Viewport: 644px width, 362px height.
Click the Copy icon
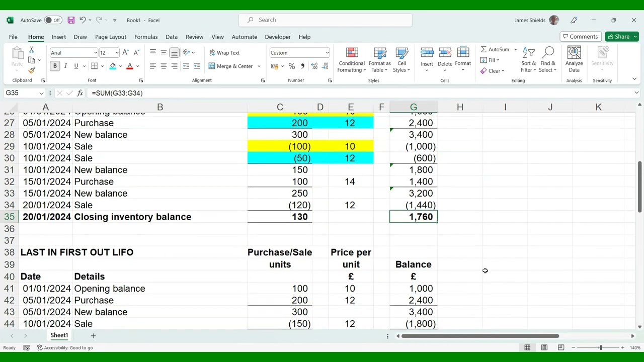(x=31, y=60)
